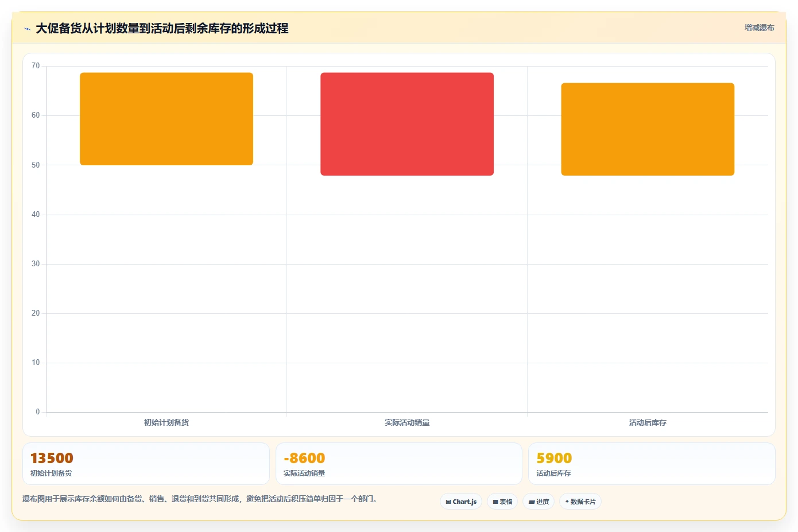The height and width of the screenshot is (532, 798).
Task: Click the y-axis tick label 10
Action: (36, 363)
